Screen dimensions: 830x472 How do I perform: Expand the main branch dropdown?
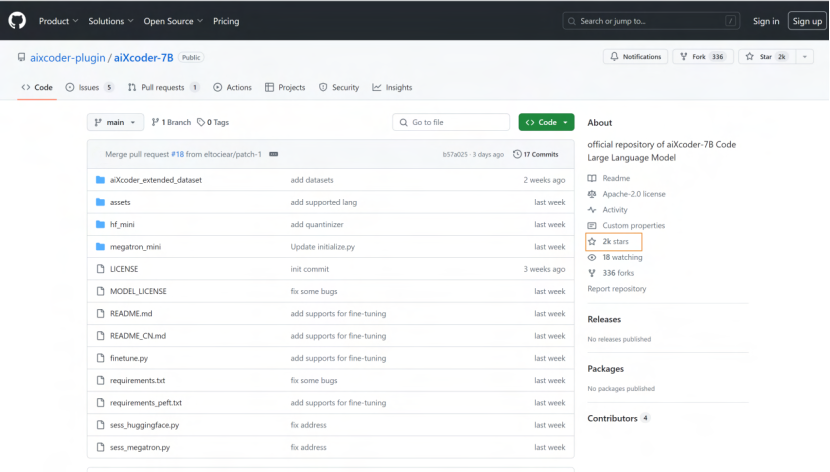click(115, 122)
